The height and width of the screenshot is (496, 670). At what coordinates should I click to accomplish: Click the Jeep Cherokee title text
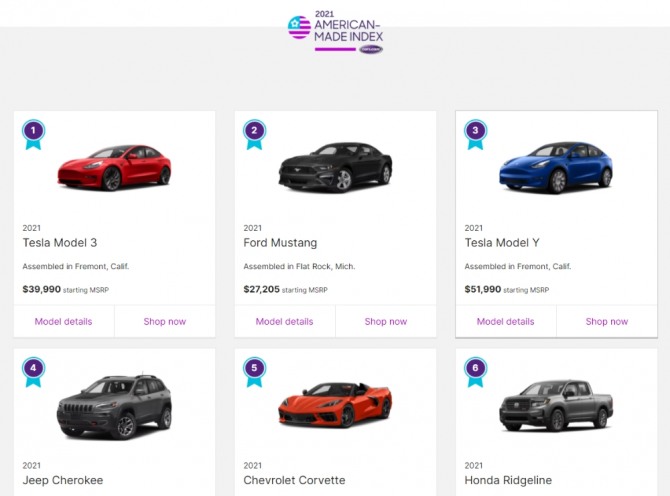click(63, 480)
